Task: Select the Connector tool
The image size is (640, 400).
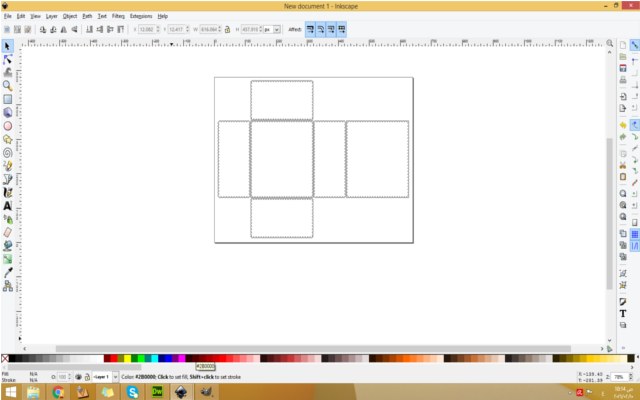Action: (x=7, y=286)
